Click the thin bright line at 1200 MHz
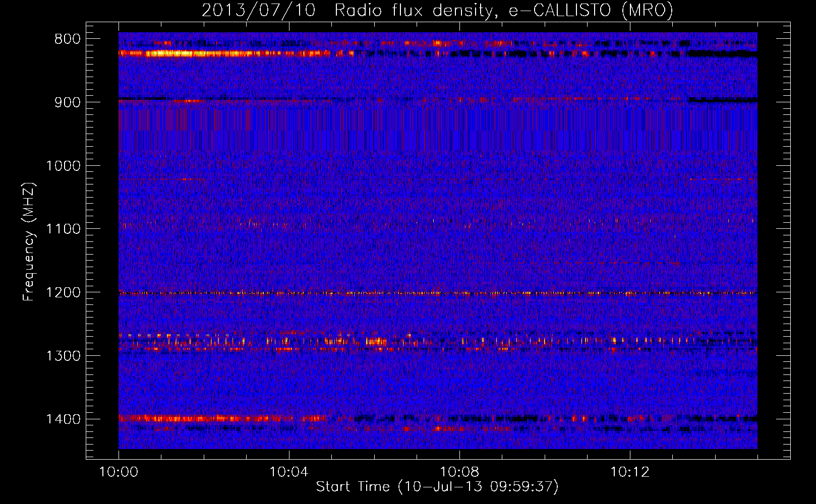The height and width of the screenshot is (504, 816). [x=438, y=293]
